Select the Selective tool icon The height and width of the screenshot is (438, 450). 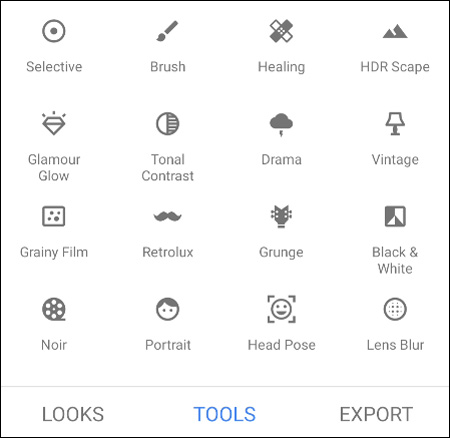pyautogui.click(x=54, y=31)
